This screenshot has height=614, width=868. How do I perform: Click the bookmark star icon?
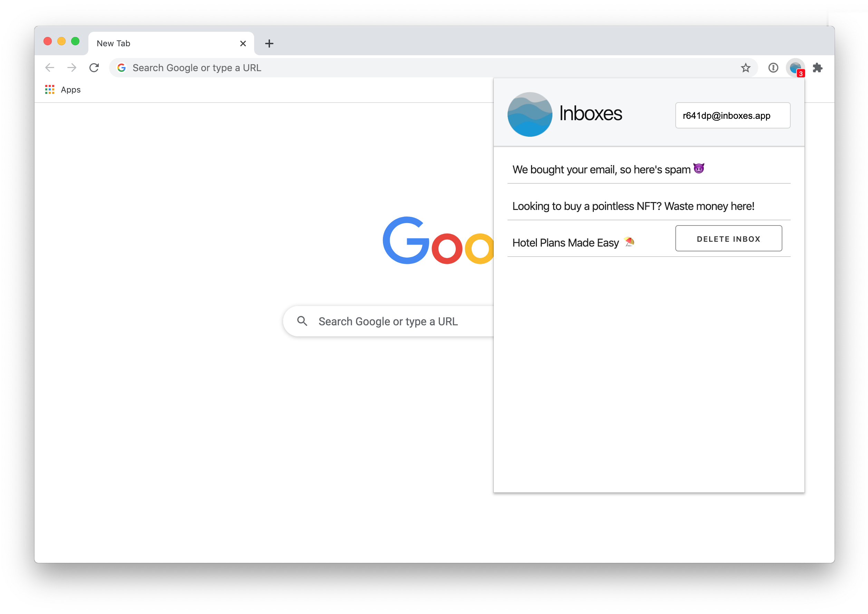747,66
